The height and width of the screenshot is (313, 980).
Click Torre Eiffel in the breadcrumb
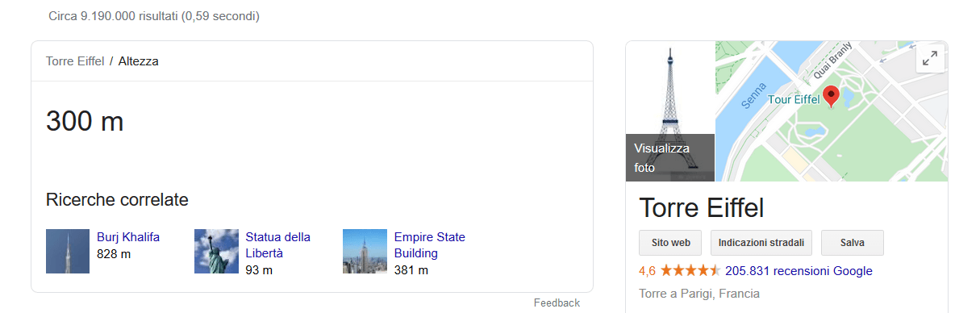click(x=75, y=61)
